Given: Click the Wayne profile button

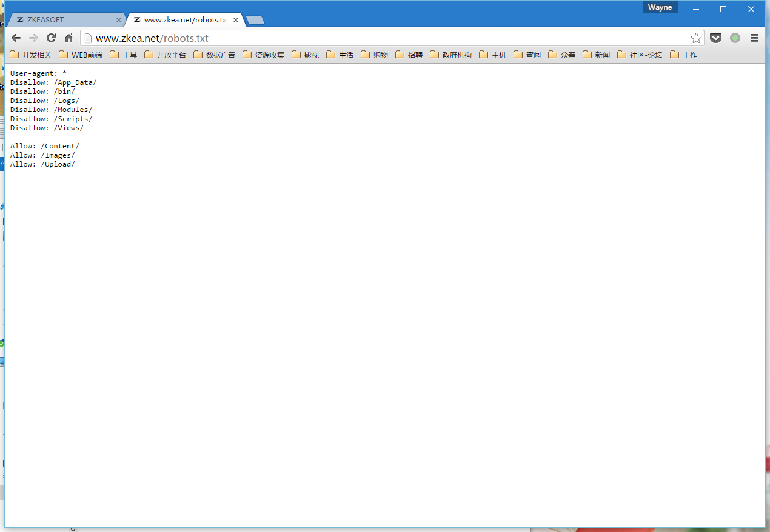Looking at the screenshot, I should click(660, 7).
